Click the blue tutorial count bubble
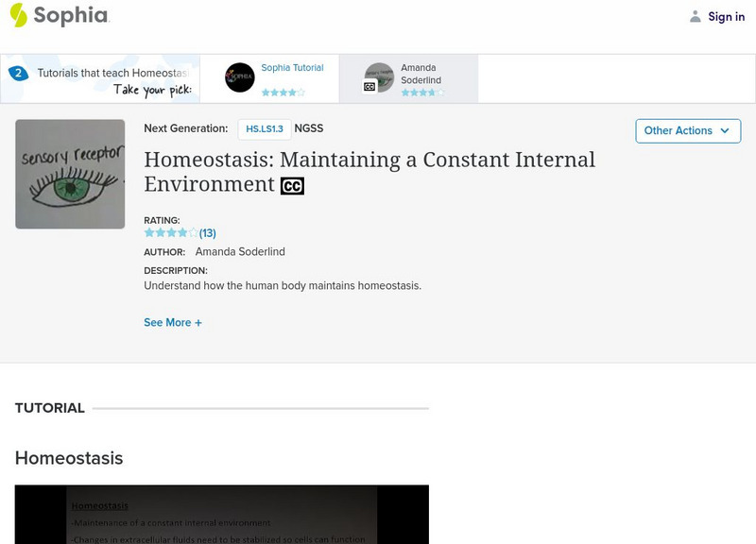Screen dimensions: 756x544 (x=17, y=73)
